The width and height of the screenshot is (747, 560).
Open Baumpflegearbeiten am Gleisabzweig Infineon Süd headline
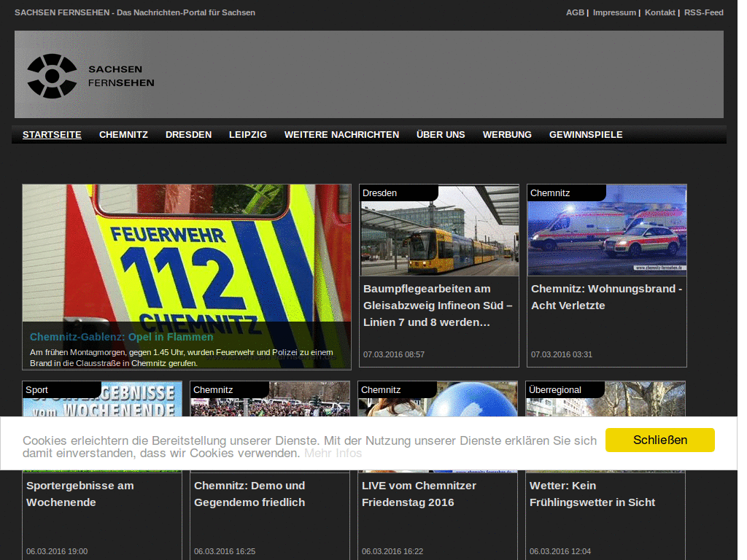coord(438,306)
